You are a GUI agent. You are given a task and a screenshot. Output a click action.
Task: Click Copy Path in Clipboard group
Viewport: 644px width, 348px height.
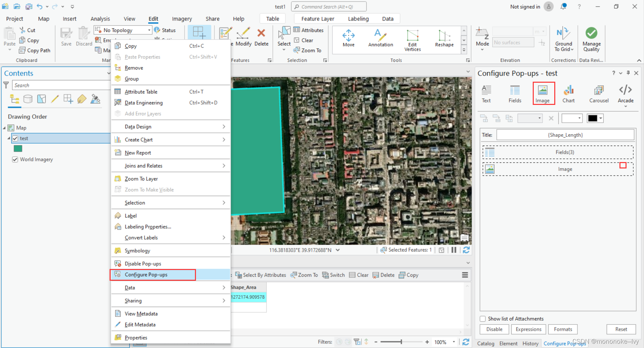coord(35,50)
